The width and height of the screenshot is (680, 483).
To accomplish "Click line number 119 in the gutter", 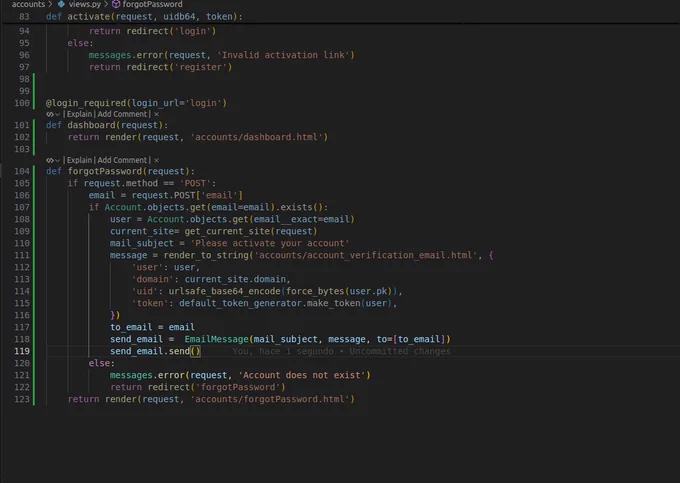I will (22, 351).
